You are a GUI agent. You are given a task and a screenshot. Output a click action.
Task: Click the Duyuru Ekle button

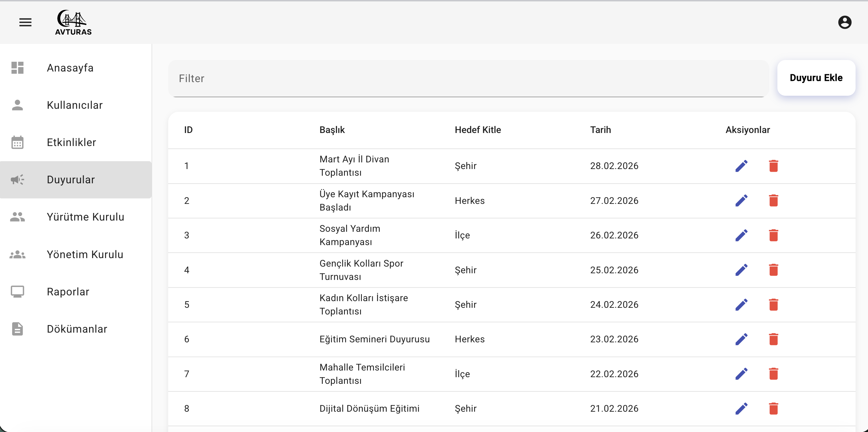[x=816, y=78]
